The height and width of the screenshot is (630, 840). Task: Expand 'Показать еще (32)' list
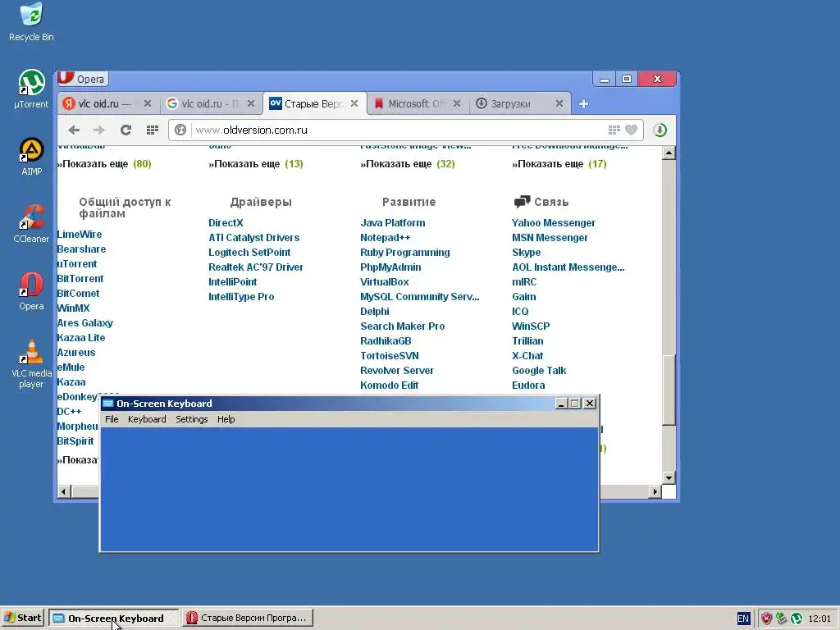(x=408, y=164)
